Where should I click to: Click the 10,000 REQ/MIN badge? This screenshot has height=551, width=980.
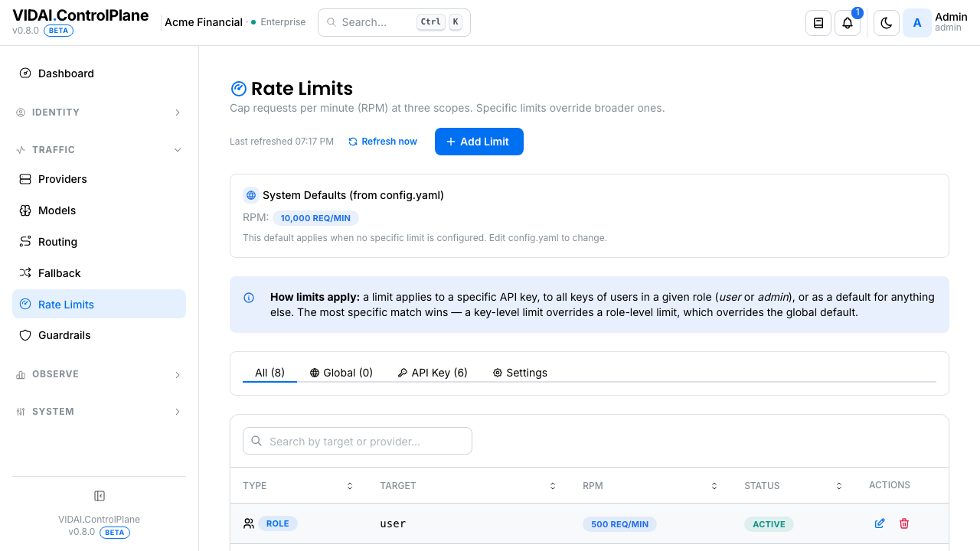315,218
